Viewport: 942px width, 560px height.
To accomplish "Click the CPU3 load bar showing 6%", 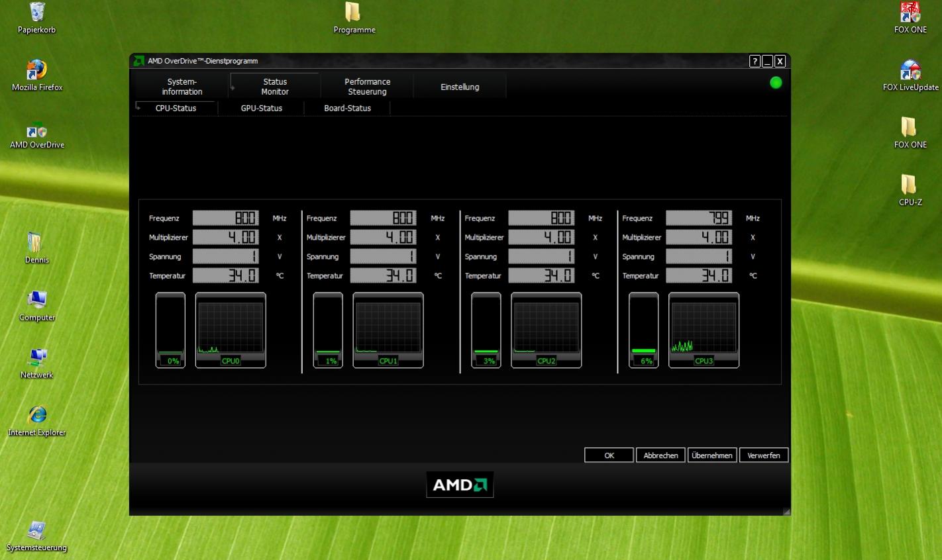I will pos(643,330).
